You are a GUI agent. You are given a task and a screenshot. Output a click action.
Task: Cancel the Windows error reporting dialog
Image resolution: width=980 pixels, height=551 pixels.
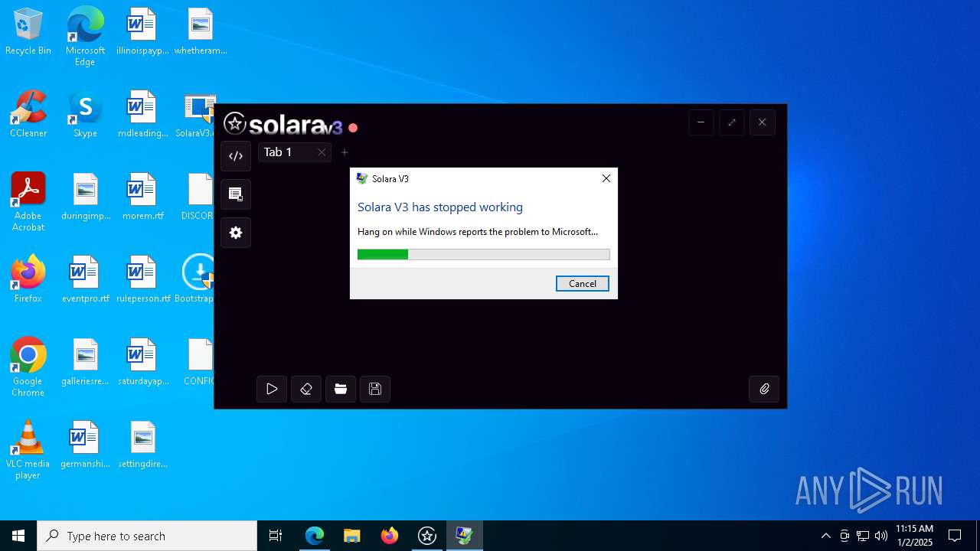[583, 284]
